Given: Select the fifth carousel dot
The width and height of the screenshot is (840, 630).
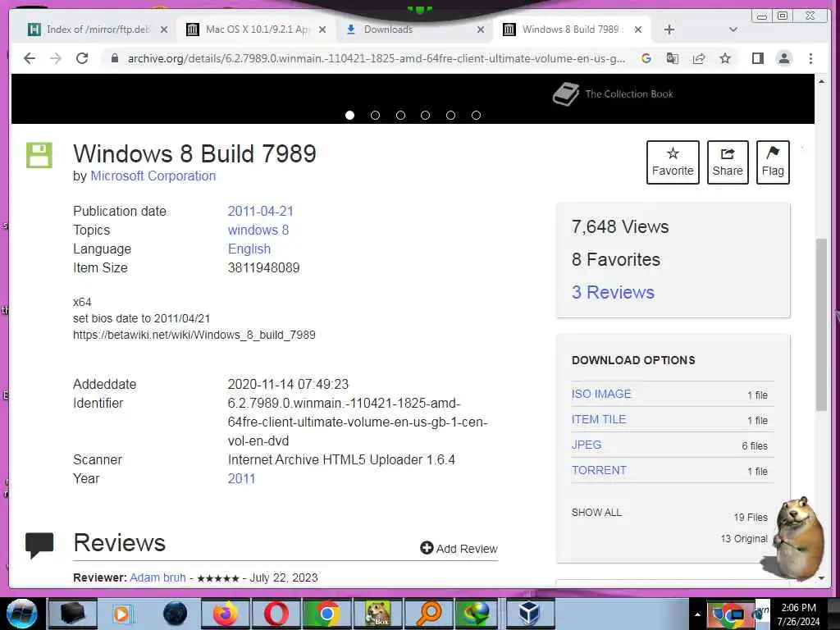Looking at the screenshot, I should point(450,115).
